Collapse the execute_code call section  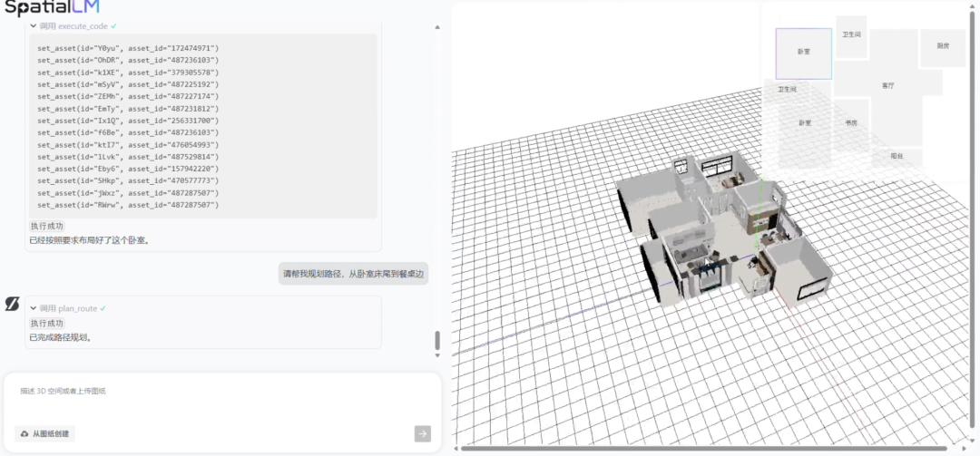[34, 26]
